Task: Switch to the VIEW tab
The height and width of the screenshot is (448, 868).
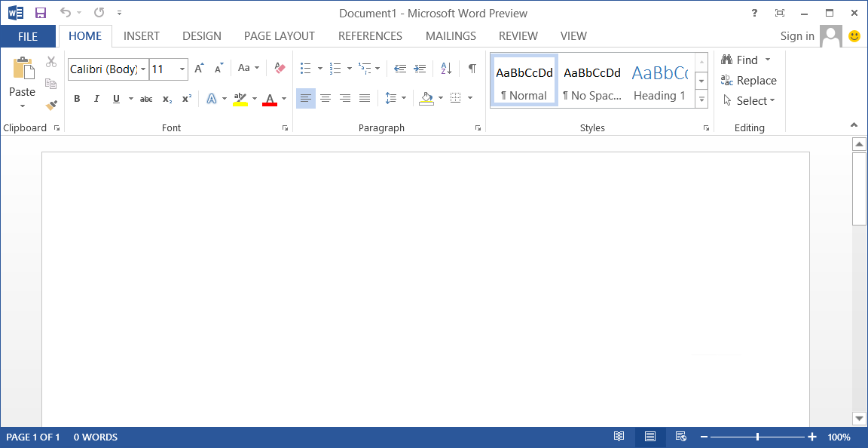Action: 573,36
